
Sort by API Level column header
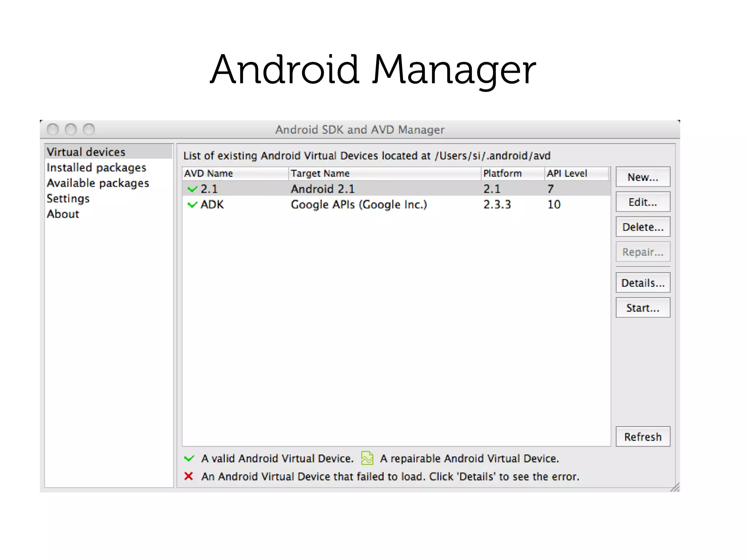(x=577, y=173)
